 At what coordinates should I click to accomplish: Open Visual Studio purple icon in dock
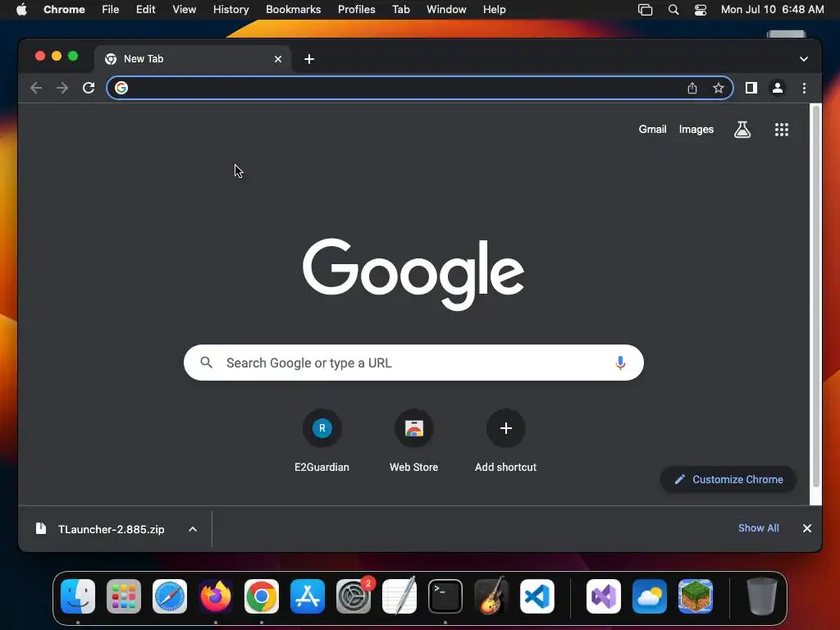604,596
